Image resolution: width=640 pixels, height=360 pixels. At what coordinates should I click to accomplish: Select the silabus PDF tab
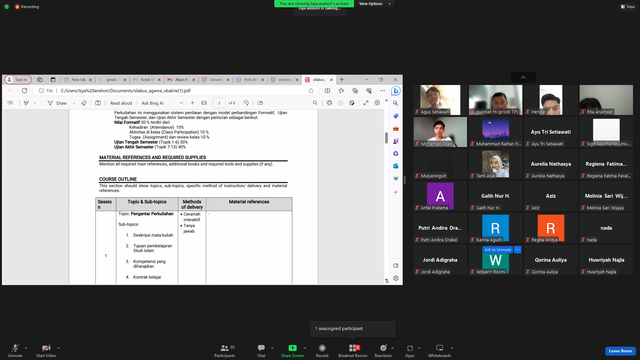[x=318, y=80]
